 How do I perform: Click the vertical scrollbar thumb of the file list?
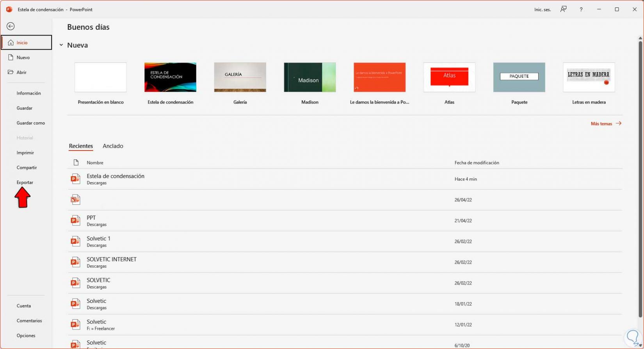[640, 179]
